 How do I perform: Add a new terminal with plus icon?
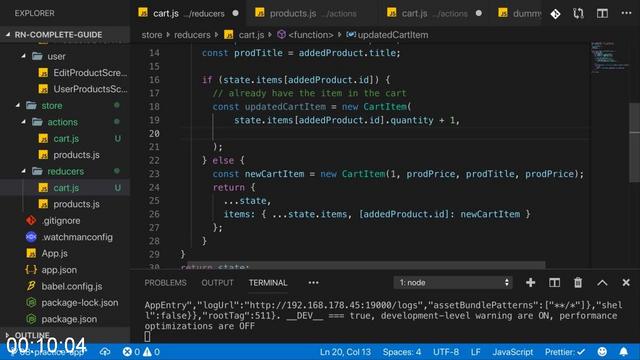pos(530,282)
